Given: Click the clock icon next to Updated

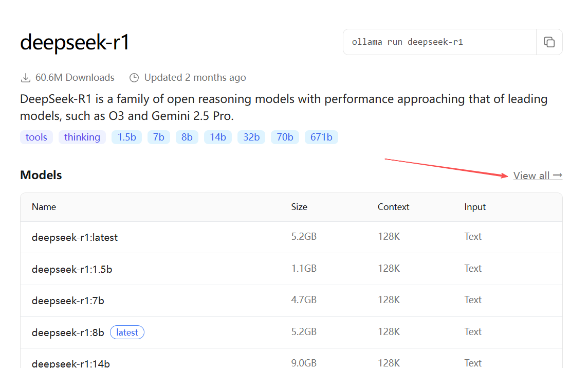Looking at the screenshot, I should coord(134,78).
